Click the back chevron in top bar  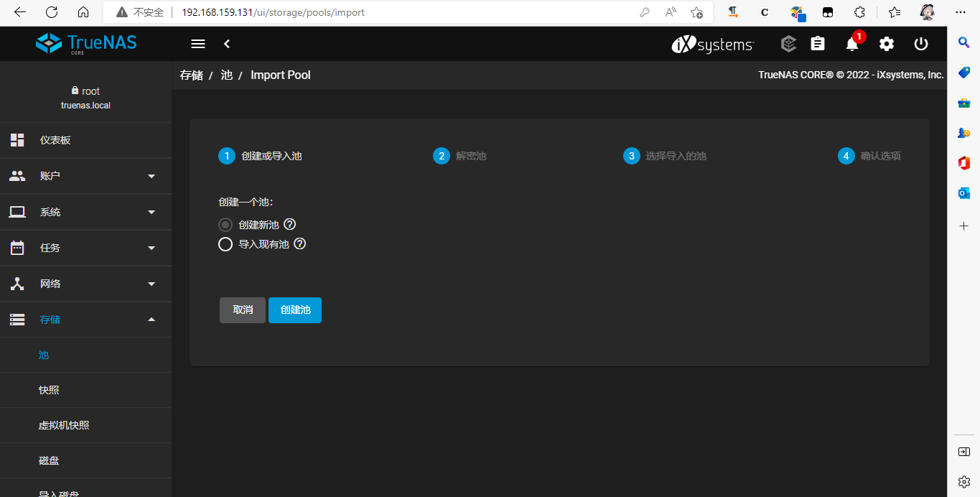click(227, 44)
